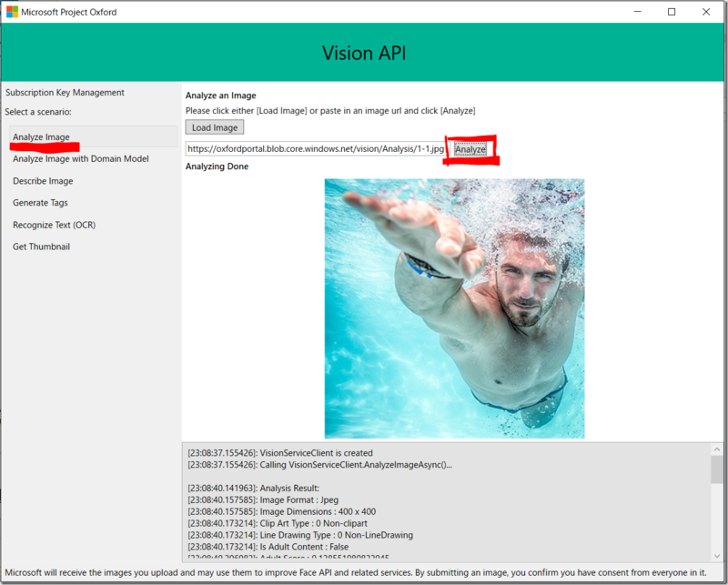Viewport: 728px width, 585px height.
Task: Maximize the Microsoft Project Oxford window
Action: pos(672,12)
